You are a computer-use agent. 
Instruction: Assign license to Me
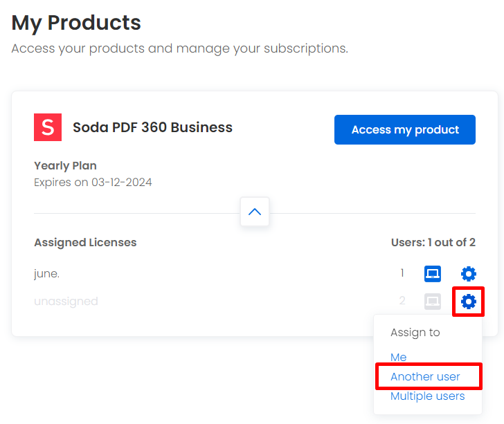click(x=398, y=357)
